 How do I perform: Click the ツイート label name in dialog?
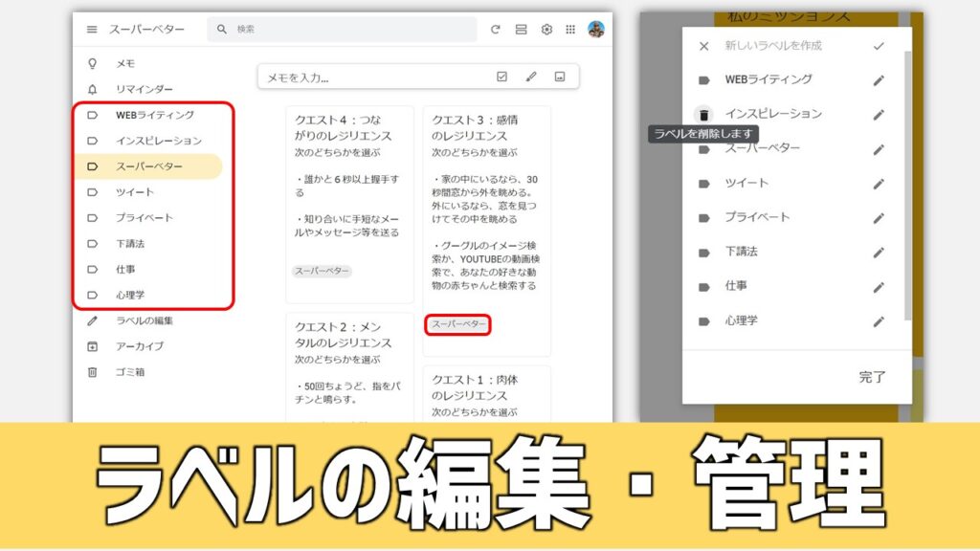point(746,183)
